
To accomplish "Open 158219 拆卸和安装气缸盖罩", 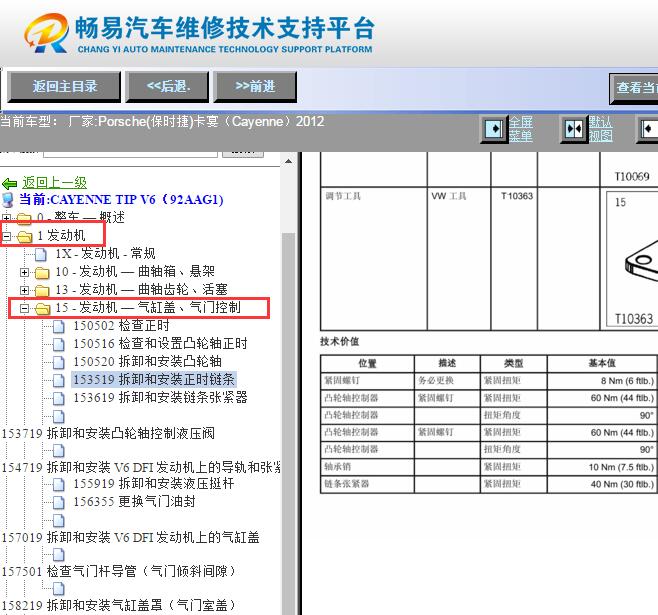I will coord(119,605).
